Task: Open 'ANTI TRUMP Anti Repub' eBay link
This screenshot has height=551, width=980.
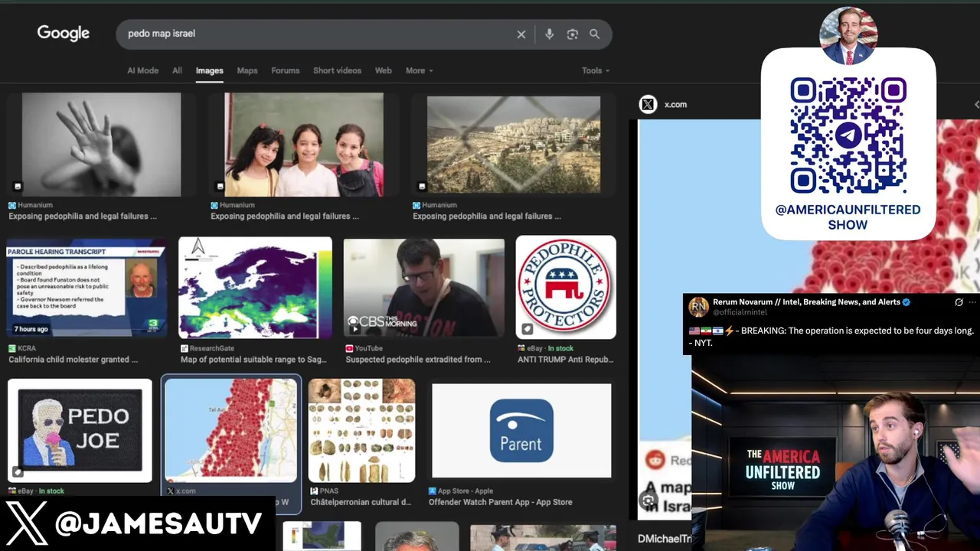Action: [566, 360]
